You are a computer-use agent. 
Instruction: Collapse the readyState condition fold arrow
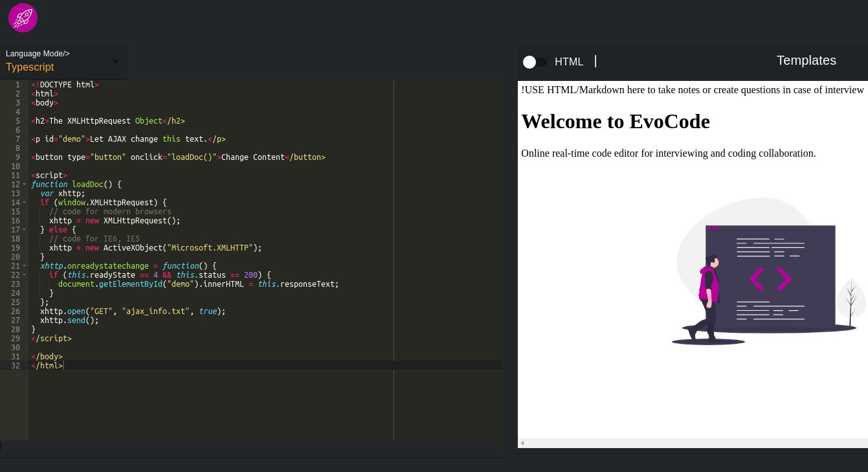coord(24,275)
